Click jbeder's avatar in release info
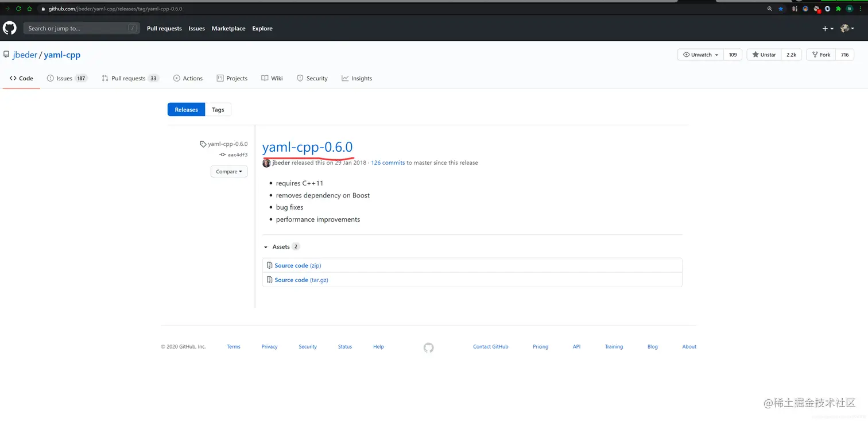The image size is (868, 421). click(266, 163)
